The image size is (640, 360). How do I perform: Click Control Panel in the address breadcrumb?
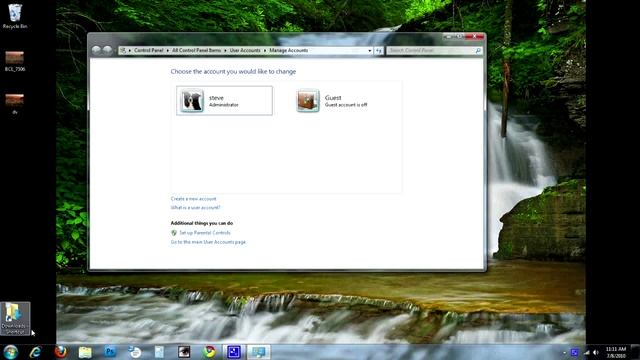click(149, 50)
